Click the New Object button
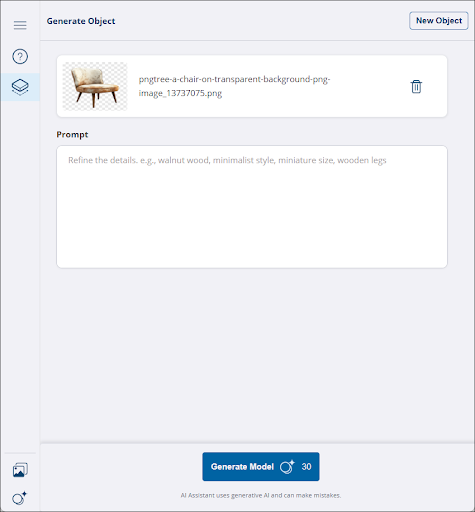 (x=439, y=21)
